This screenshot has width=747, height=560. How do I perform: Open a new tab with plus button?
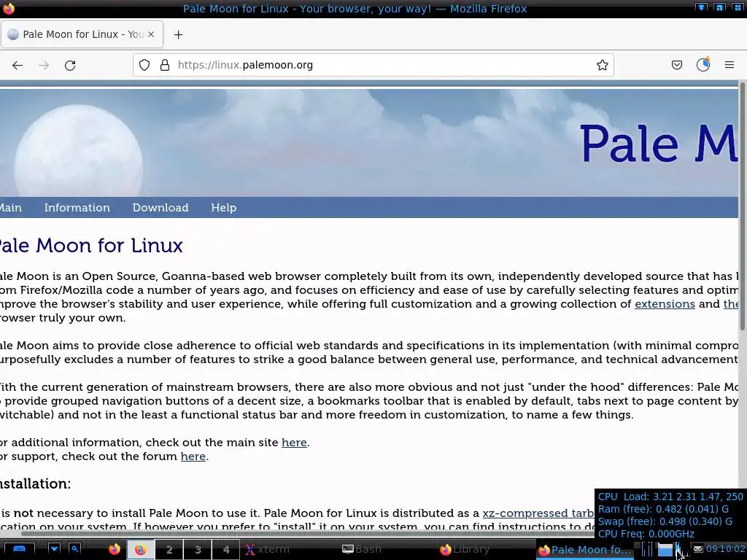pos(178,35)
